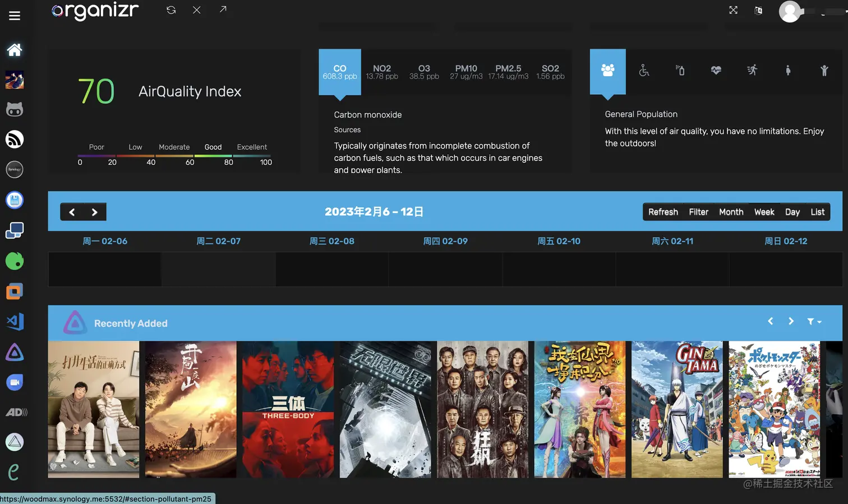Screen dimensions: 848x504
Task: Open the orange desert landscape poster
Action: click(191, 409)
